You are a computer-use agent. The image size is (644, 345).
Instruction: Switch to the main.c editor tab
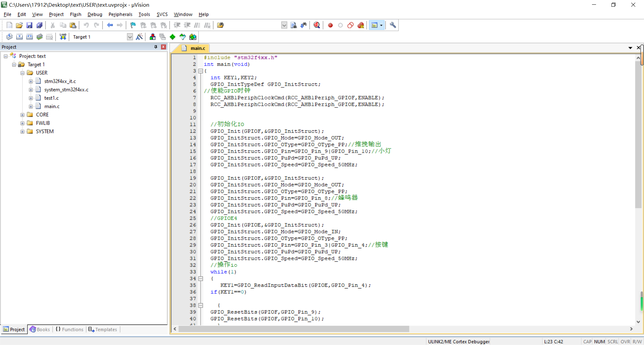[x=194, y=48]
